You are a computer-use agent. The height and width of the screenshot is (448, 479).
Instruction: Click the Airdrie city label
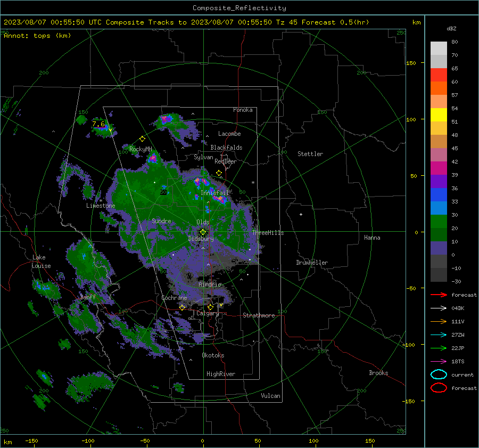pos(210,284)
